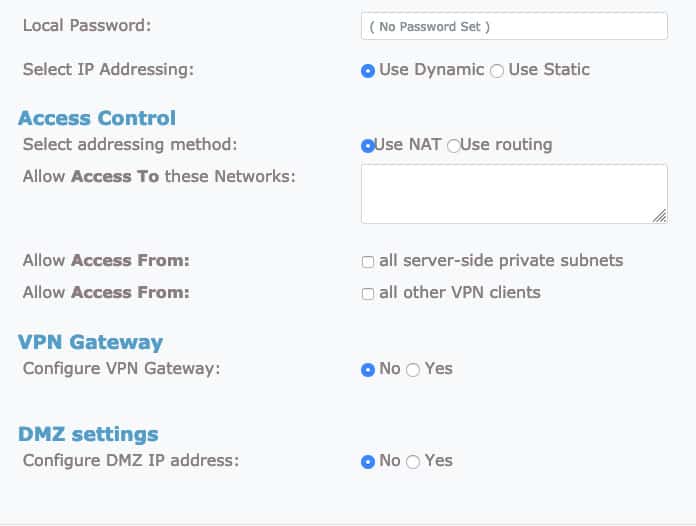Image resolution: width=696 pixels, height=526 pixels.
Task: Click the Configure VPN Gateway label text
Action: [121, 368]
